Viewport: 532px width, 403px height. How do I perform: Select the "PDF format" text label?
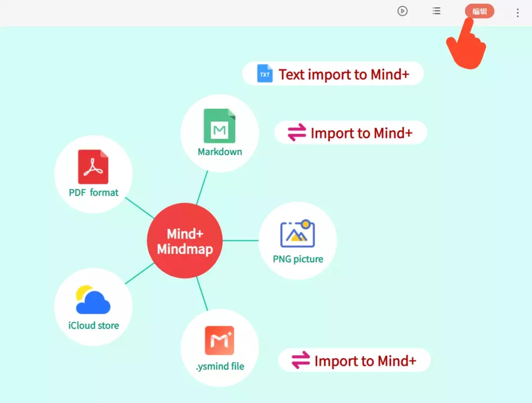(94, 192)
